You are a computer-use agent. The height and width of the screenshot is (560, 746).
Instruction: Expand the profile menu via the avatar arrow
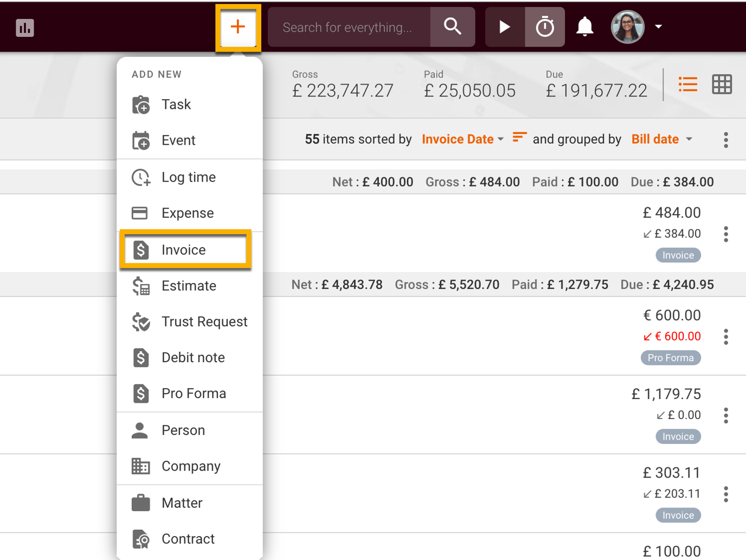658,27
